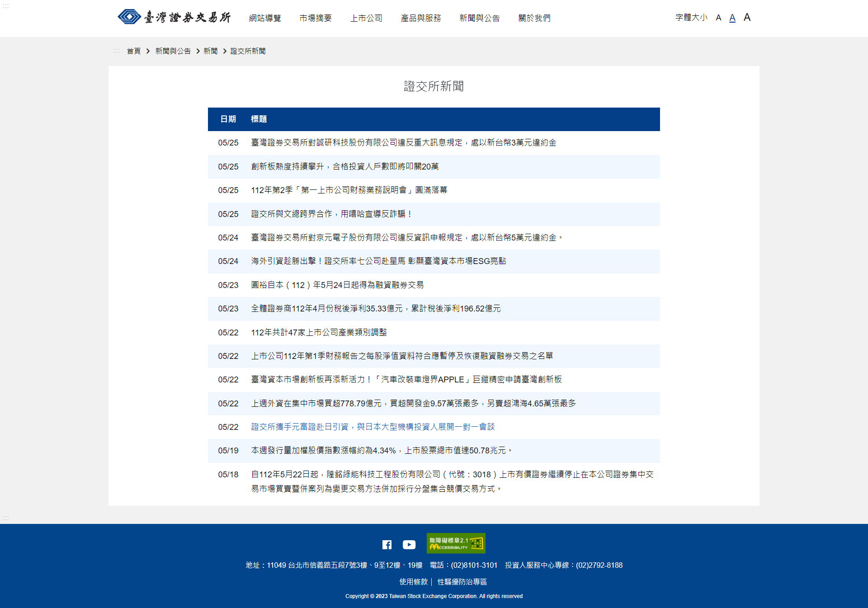Image resolution: width=868 pixels, height=608 pixels.
Task: Open the 關於我們 menu
Action: pyautogui.click(x=534, y=18)
